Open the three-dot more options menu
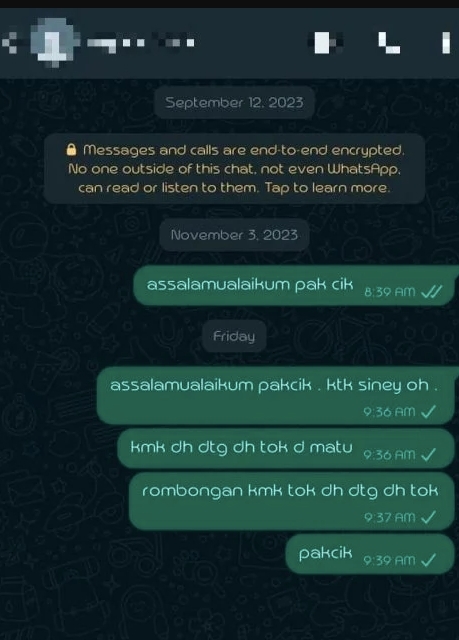This screenshot has height=640, width=459. pyautogui.click(x=446, y=42)
